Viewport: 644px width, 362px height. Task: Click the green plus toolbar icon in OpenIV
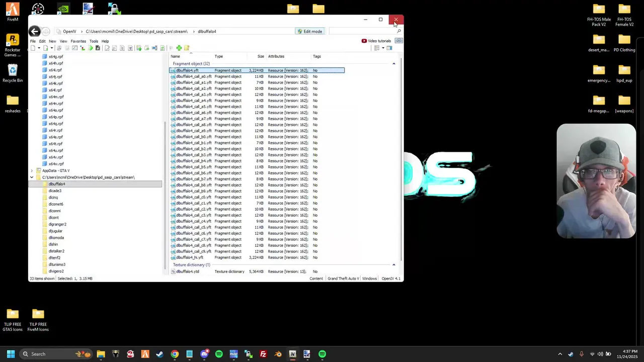(x=179, y=48)
